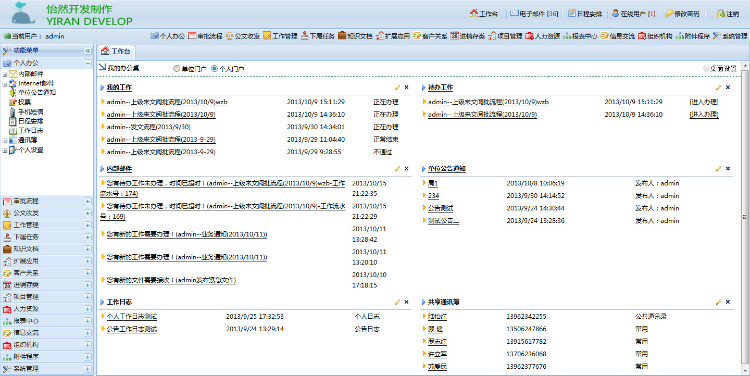750x376 pixels.
Task: Expand 审批流程 sidebar section plus button
Action: [88, 201]
